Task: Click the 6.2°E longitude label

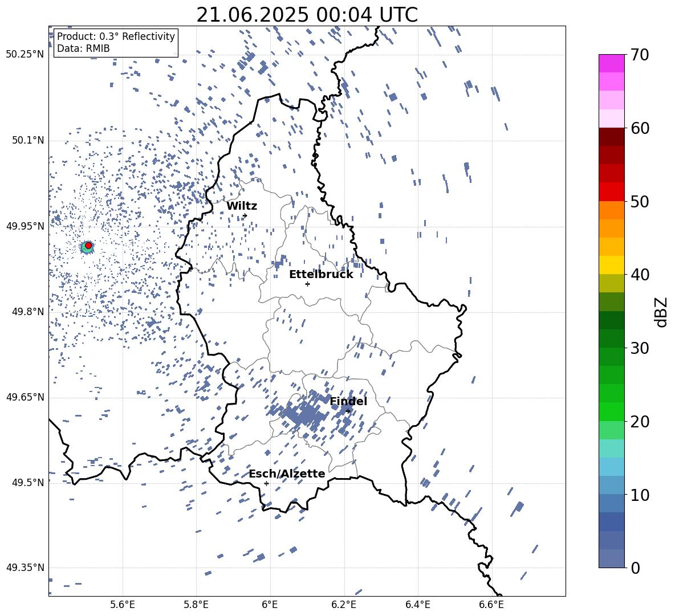Action: [344, 605]
